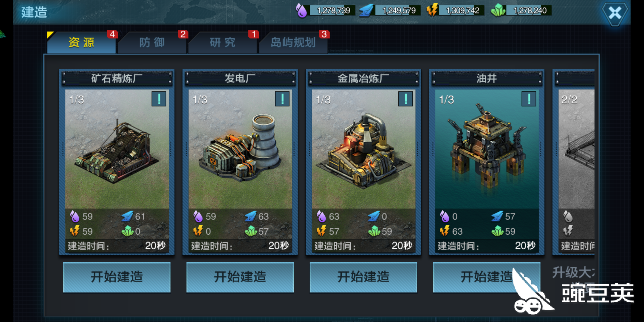The height and width of the screenshot is (322, 644).
Task: Open info icon on 矿石精炼厂 card
Action: (159, 99)
